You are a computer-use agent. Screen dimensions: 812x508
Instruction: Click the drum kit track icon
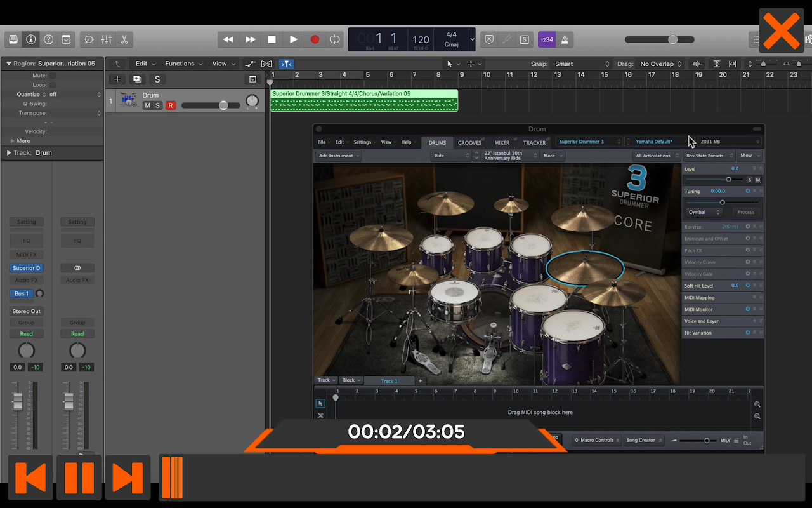[x=129, y=100]
